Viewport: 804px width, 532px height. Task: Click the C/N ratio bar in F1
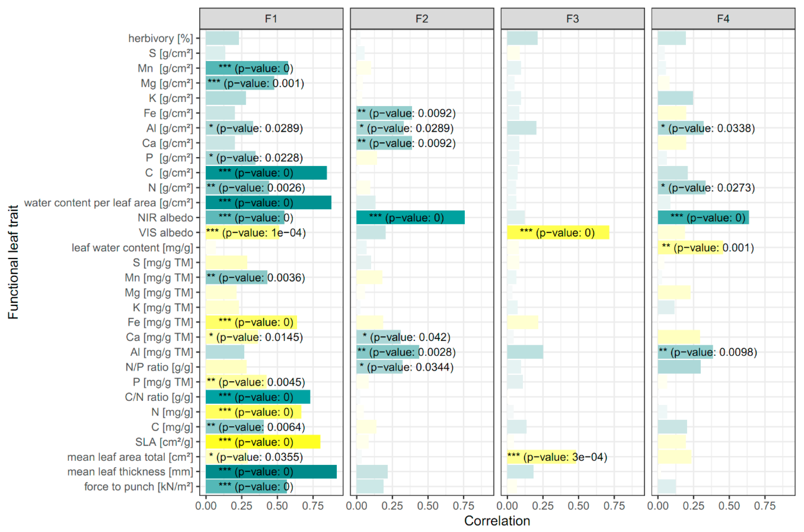click(x=258, y=397)
